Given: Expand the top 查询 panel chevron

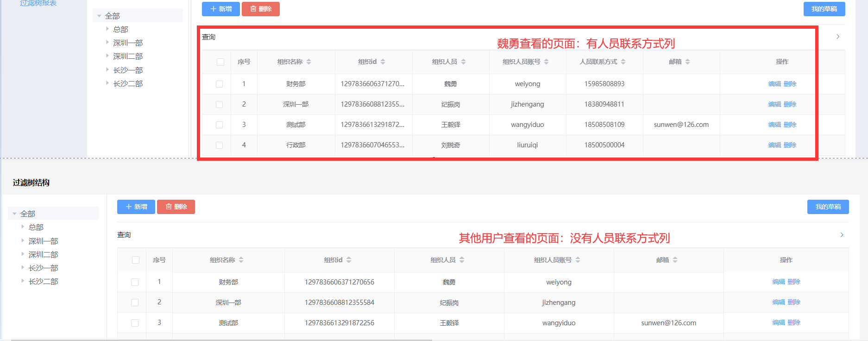Looking at the screenshot, I should point(838,37).
